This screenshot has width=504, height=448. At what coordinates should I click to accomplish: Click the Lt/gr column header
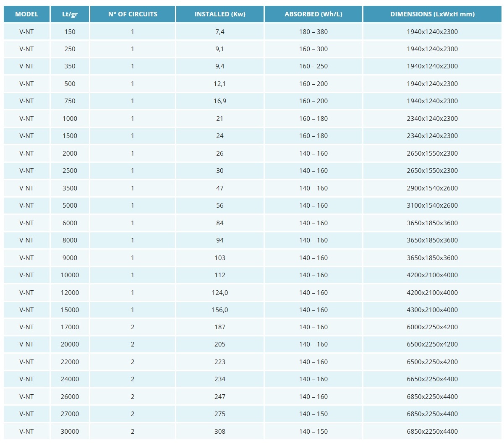pos(70,14)
